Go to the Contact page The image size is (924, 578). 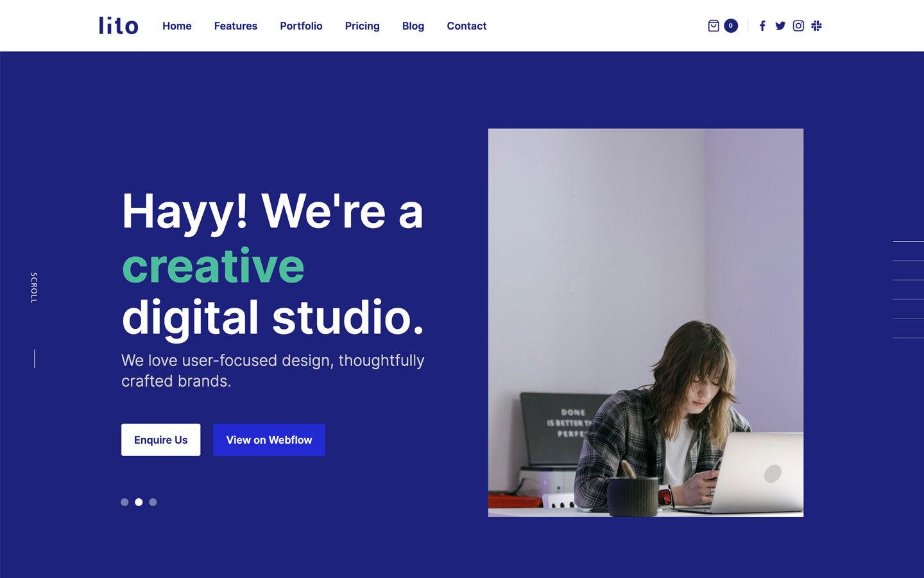tap(466, 26)
